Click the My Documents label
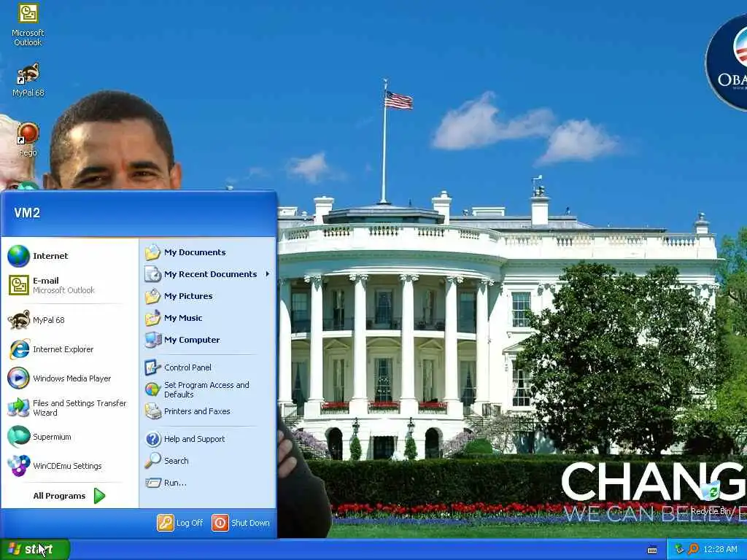The height and width of the screenshot is (560, 747). 195,252
